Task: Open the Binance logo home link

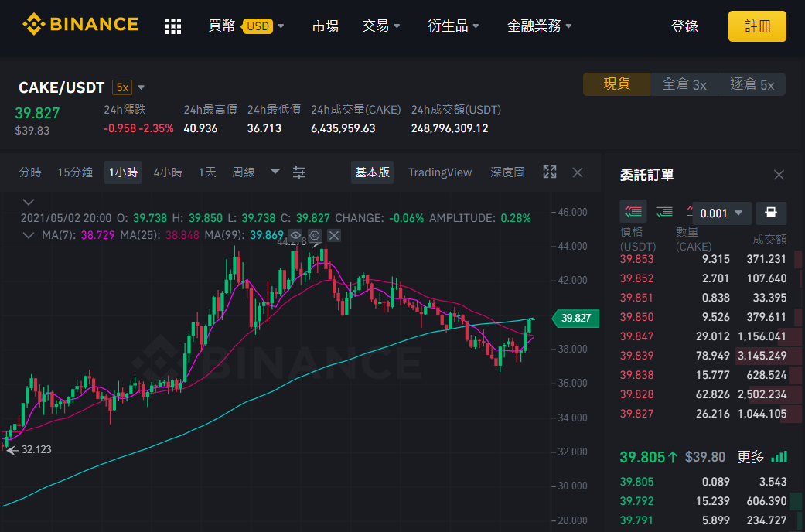Action: [x=80, y=24]
